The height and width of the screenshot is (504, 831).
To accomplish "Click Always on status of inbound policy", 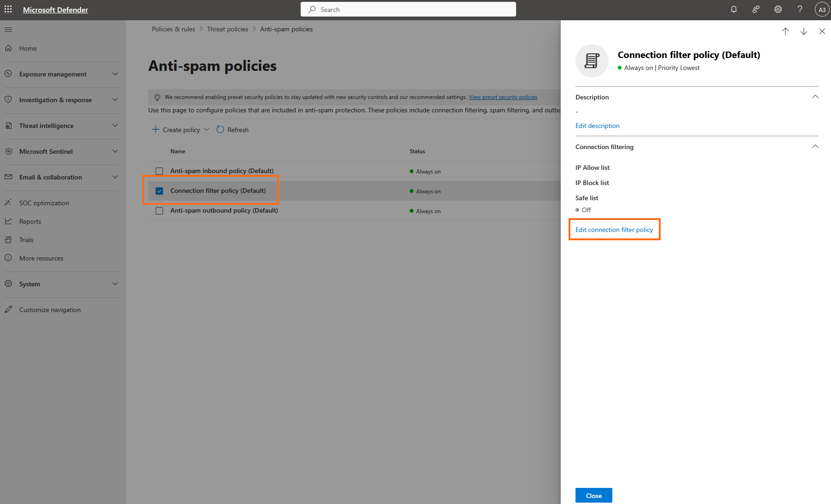I will (428, 172).
